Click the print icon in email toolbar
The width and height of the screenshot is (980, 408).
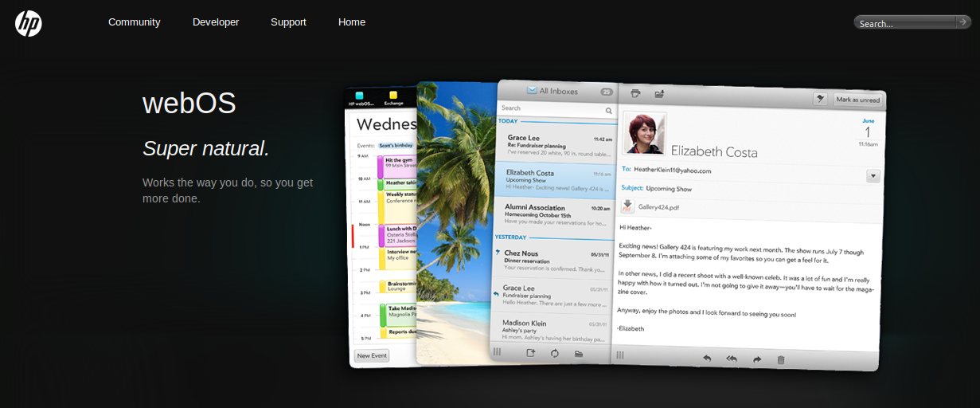coord(635,93)
